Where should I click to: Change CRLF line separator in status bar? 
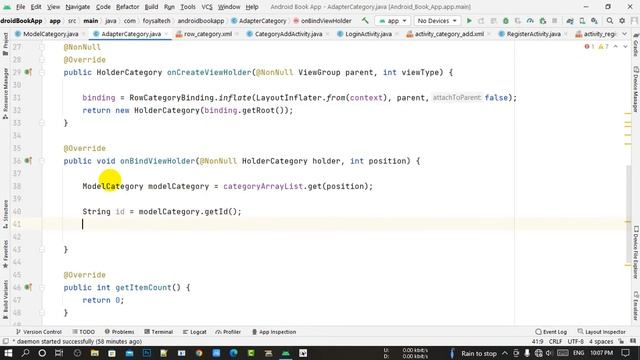[556, 341]
